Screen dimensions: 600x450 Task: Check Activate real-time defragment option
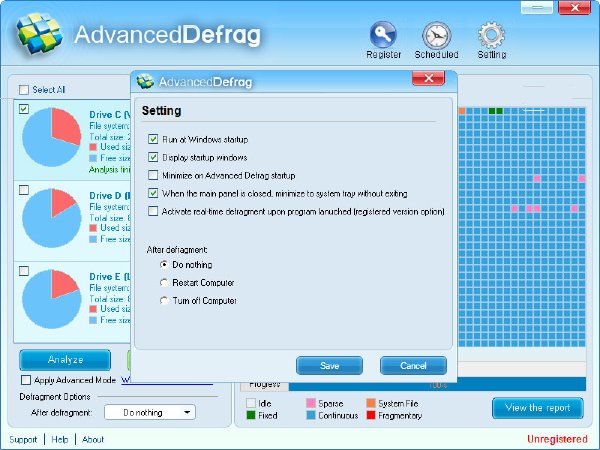tap(153, 211)
